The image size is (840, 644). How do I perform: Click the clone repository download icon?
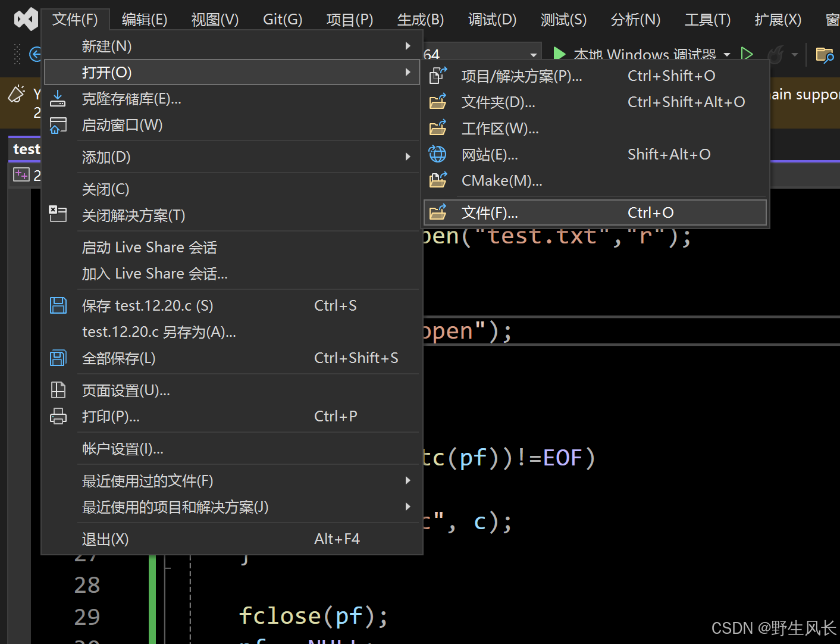click(x=58, y=98)
